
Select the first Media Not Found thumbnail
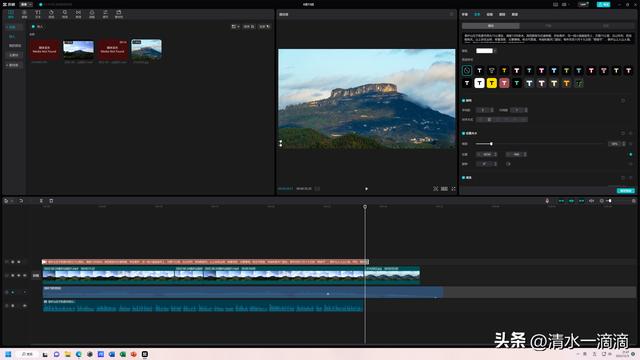[44, 50]
